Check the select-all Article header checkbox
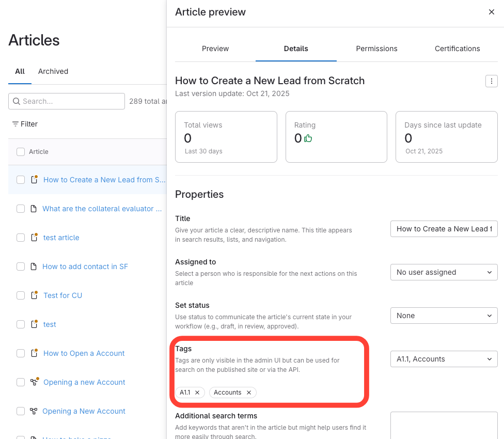The width and height of the screenshot is (504, 439). coord(21,152)
